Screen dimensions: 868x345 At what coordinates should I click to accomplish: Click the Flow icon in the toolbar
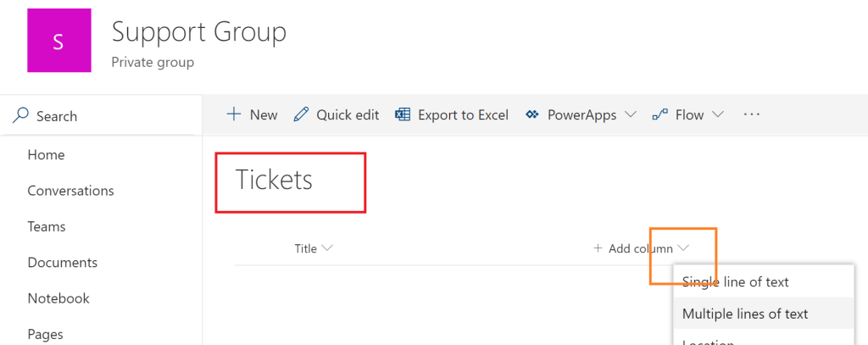point(659,114)
